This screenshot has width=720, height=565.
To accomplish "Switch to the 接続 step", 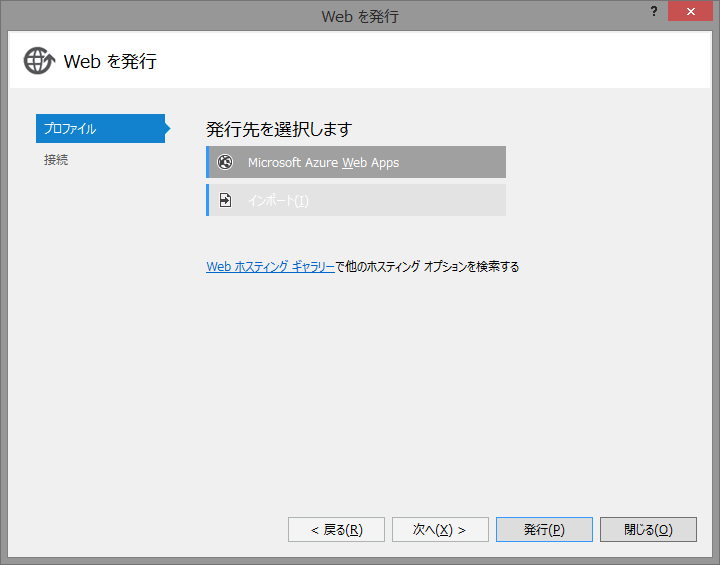I will click(56, 160).
